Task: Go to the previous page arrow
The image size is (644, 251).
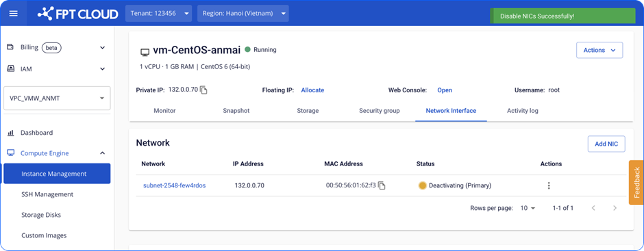Action: (593, 208)
